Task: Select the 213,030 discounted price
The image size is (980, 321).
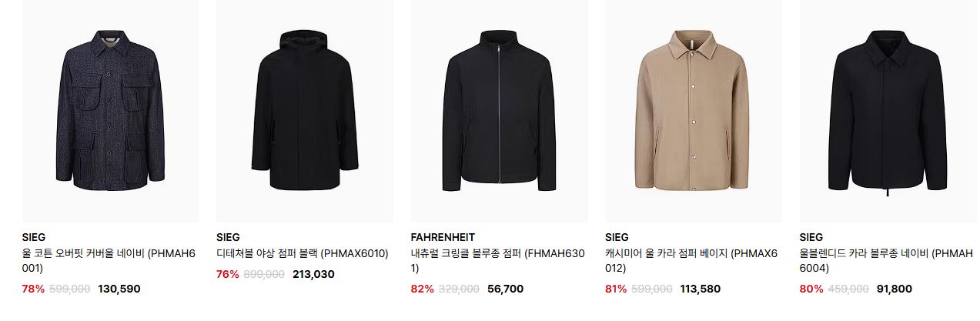Action: pyautogui.click(x=313, y=274)
